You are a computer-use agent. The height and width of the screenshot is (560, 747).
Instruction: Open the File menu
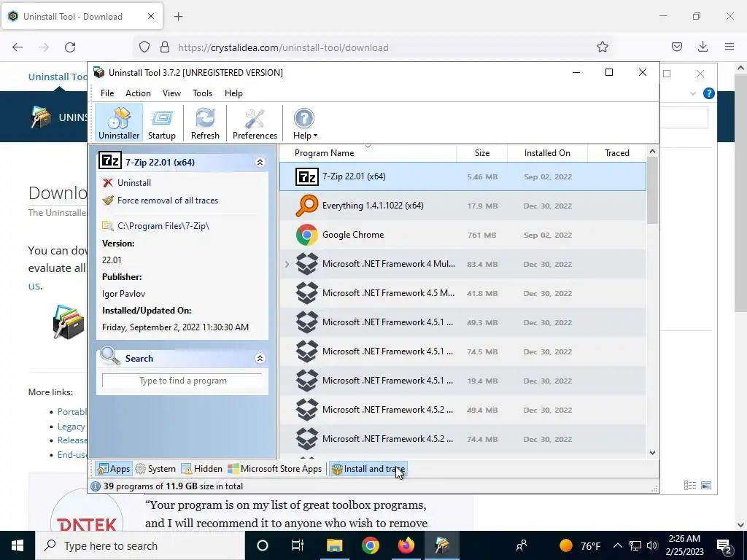(107, 93)
